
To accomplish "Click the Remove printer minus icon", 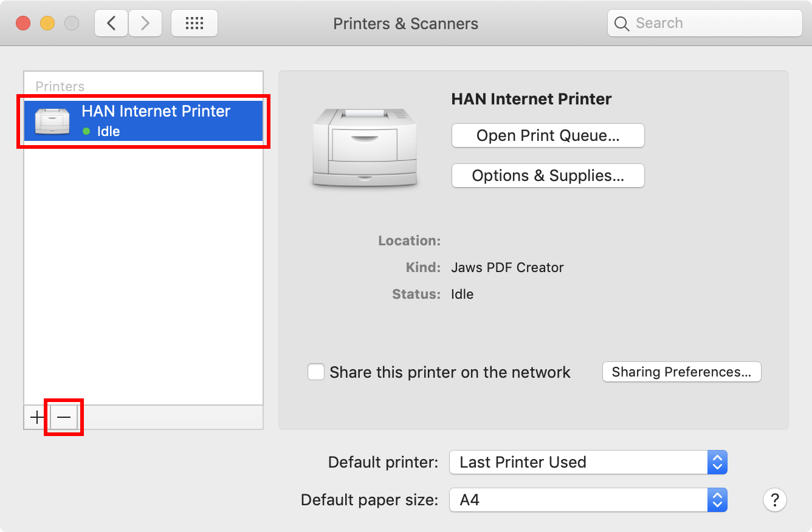I will pos(63,417).
